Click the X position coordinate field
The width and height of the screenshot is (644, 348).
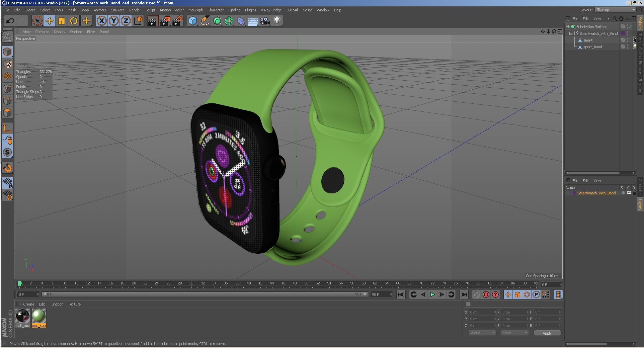[x=482, y=312]
